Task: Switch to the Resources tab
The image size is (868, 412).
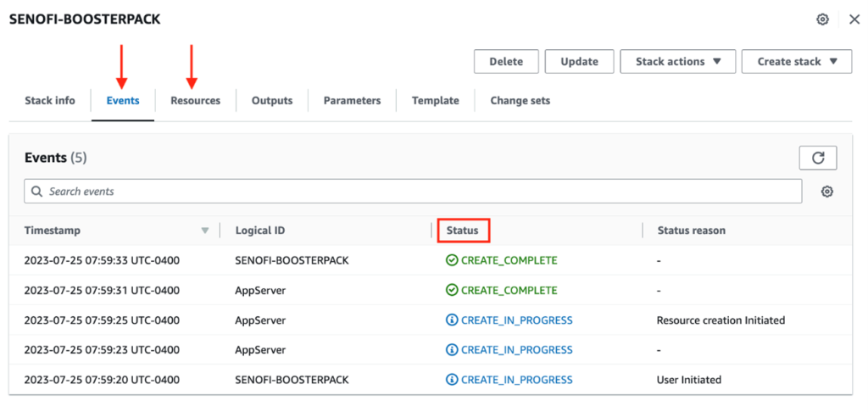Action: 195,101
